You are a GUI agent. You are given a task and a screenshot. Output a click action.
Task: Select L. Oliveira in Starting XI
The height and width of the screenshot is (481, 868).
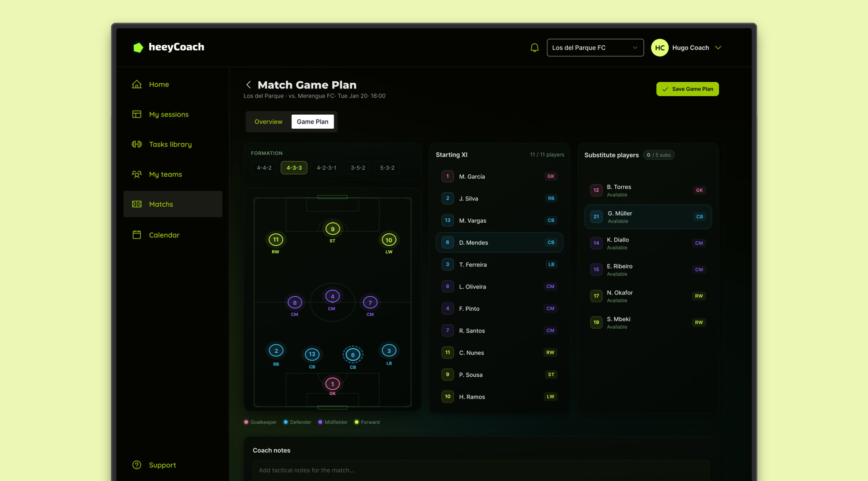[x=499, y=287]
